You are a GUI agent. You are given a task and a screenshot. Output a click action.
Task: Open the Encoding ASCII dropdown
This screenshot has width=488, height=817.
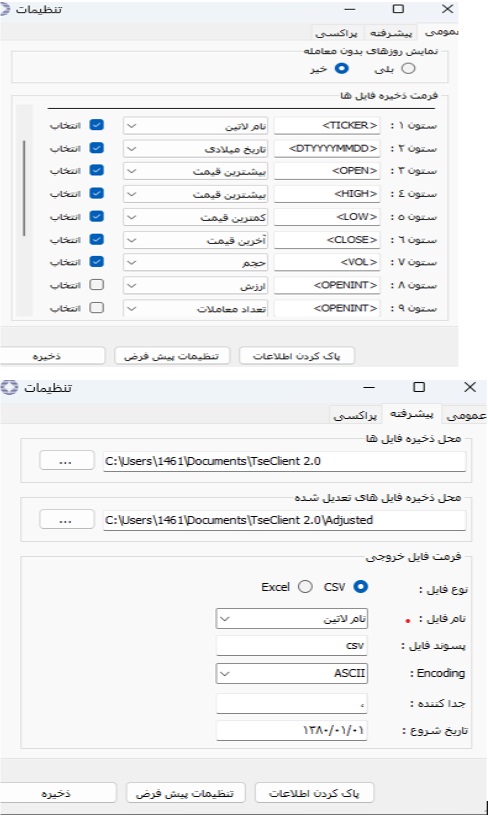[x=292, y=673]
